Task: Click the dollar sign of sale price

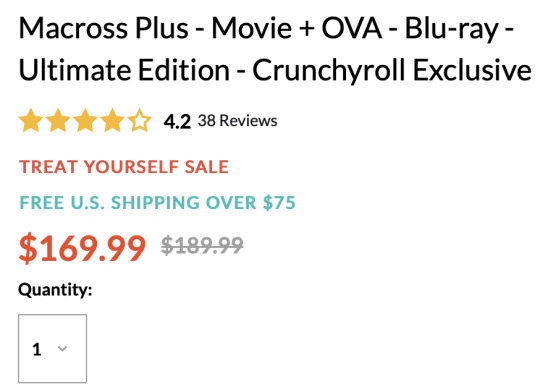Action: coord(28,248)
